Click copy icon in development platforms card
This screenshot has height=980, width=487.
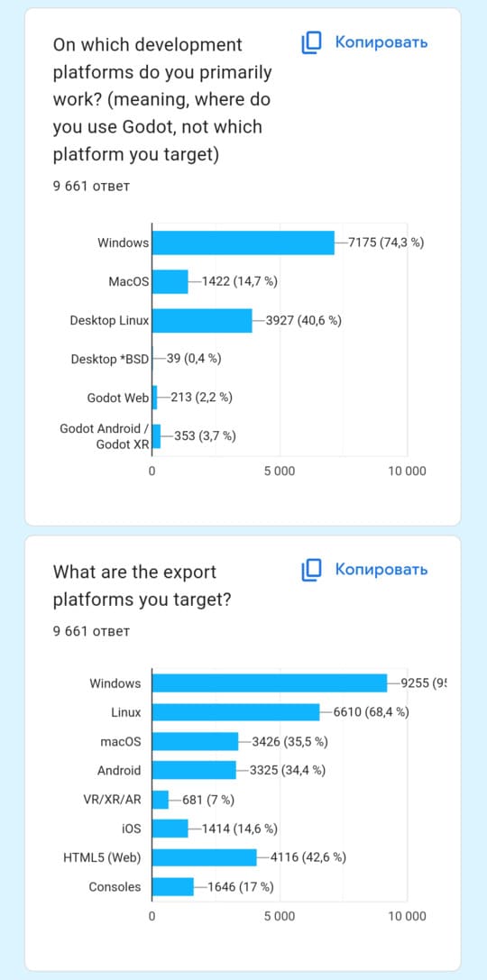coord(311,42)
